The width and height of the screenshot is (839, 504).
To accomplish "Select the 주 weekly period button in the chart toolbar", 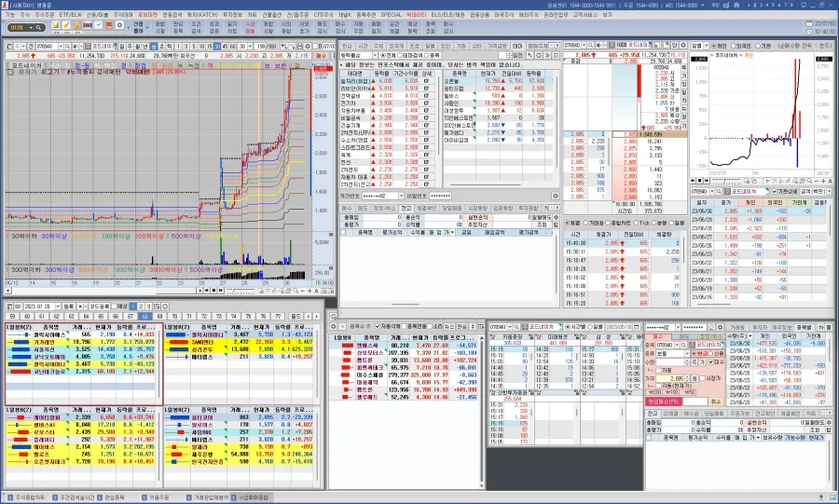I will [130, 46].
